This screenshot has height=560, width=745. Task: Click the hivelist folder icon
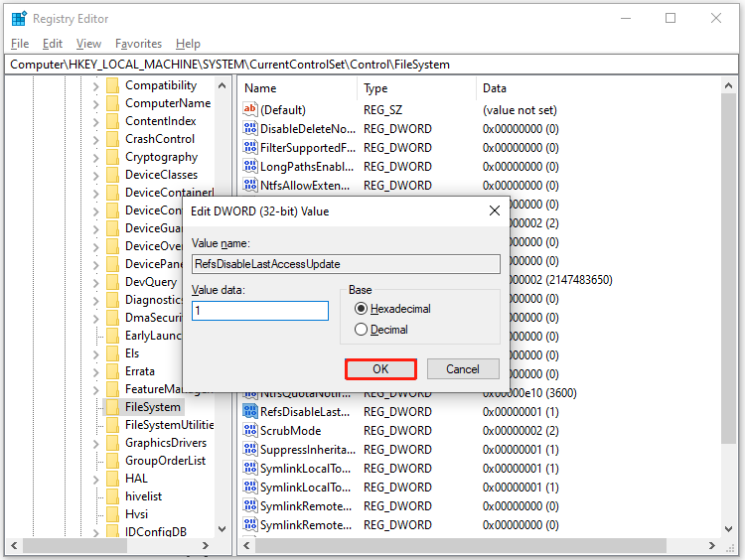pos(112,496)
